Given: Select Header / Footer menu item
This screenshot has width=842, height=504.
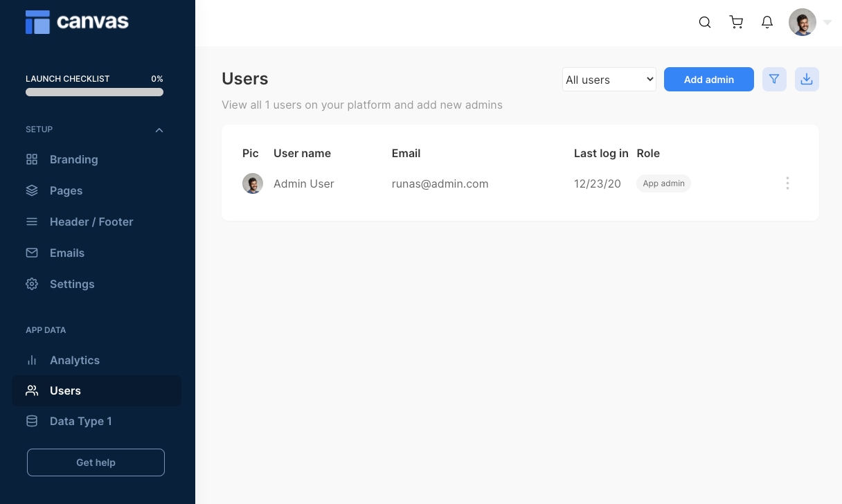Looking at the screenshot, I should click(91, 222).
